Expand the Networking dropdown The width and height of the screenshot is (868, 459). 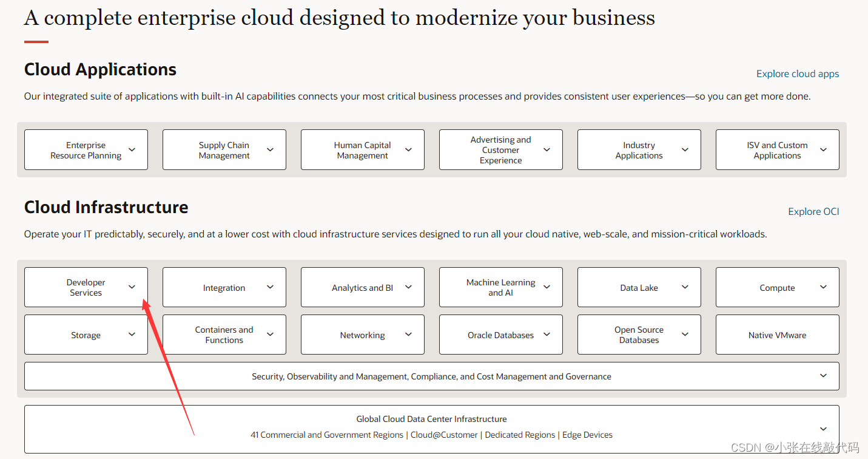[363, 335]
